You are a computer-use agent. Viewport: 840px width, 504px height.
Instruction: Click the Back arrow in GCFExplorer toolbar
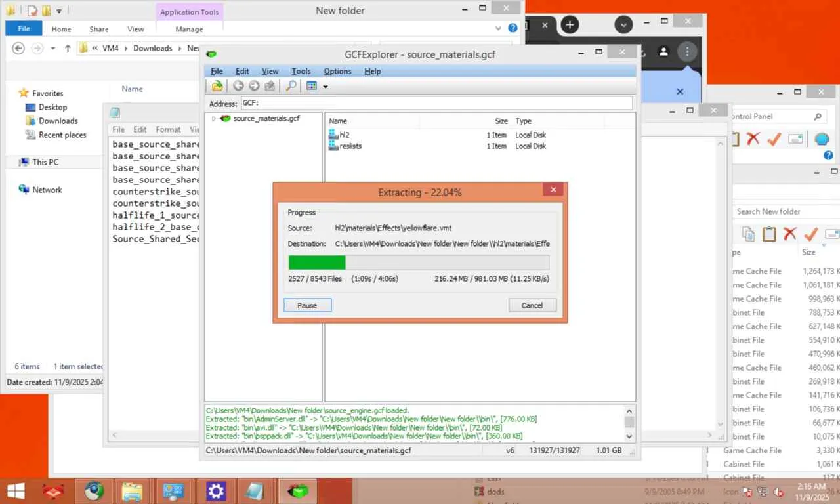point(238,86)
